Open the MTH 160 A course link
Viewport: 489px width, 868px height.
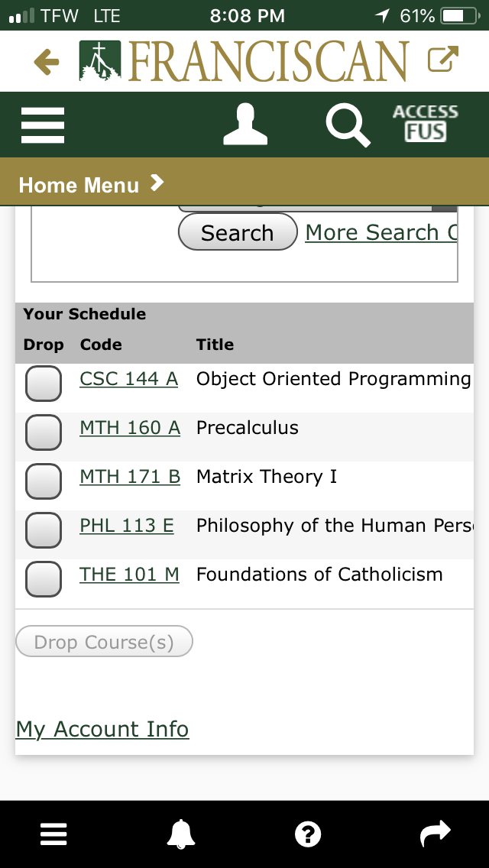(130, 428)
